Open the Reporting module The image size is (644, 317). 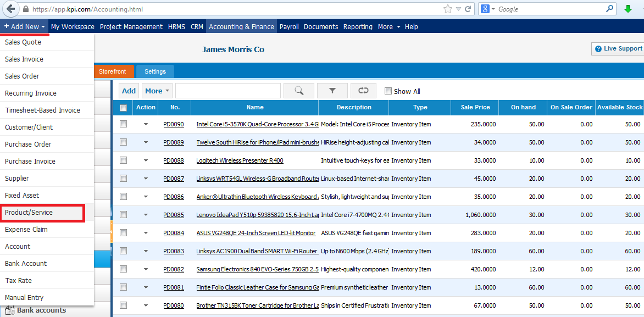[358, 27]
